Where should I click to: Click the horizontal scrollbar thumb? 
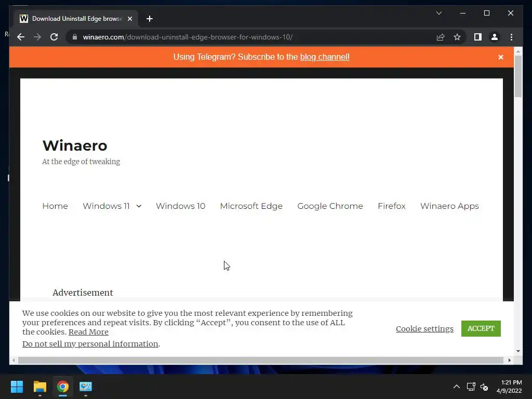[261, 361]
